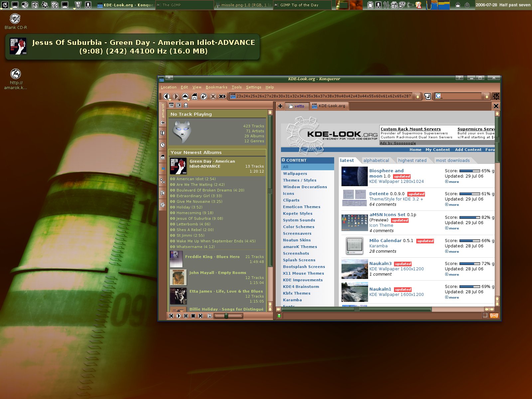Switch to GIMP Tip of the Day window
The width and height of the screenshot is (532, 399).
tap(302, 5)
